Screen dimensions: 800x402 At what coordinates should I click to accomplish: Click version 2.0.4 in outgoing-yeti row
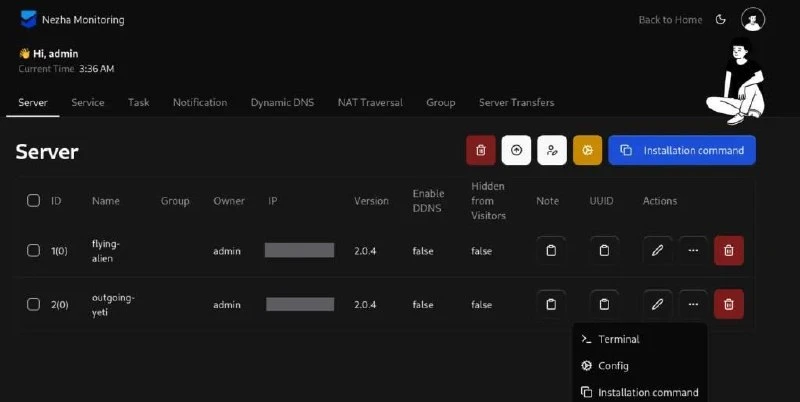click(365, 305)
